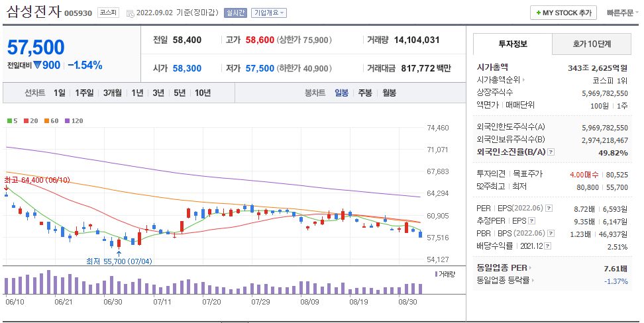Expand the 빠른주문 menu
This screenshot has width=644, height=323.
(622, 13)
